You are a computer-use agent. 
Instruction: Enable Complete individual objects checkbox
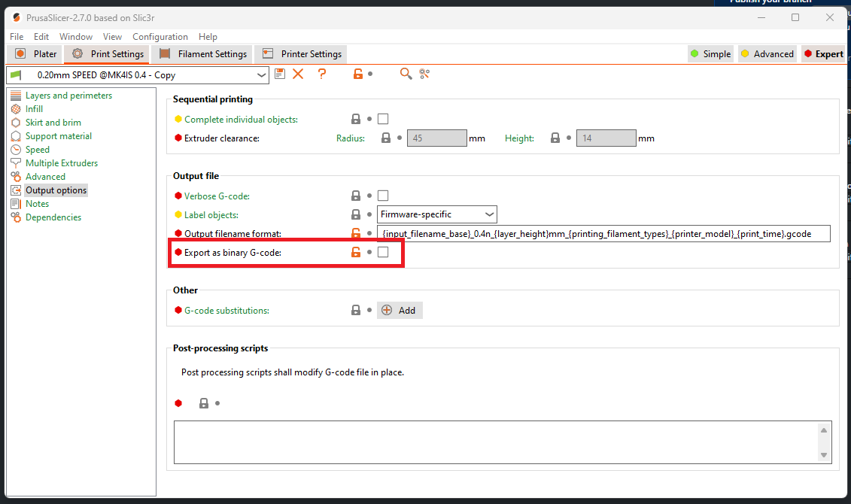point(383,119)
